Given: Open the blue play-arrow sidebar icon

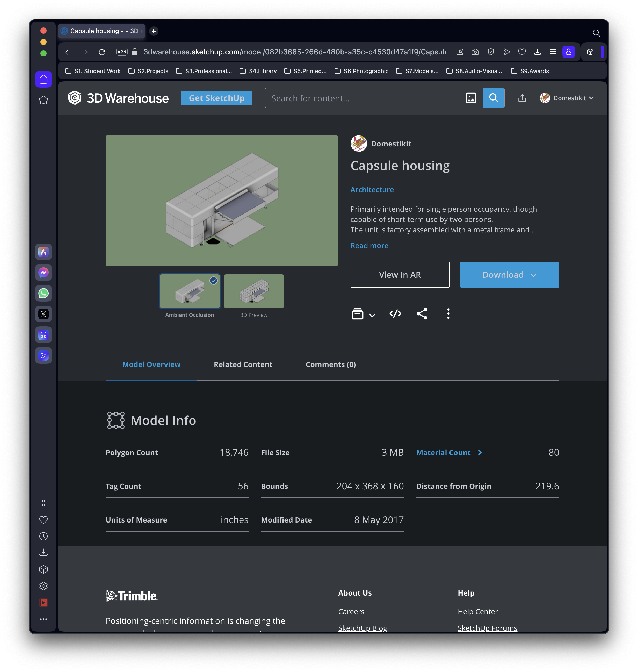Looking at the screenshot, I should (x=44, y=356).
